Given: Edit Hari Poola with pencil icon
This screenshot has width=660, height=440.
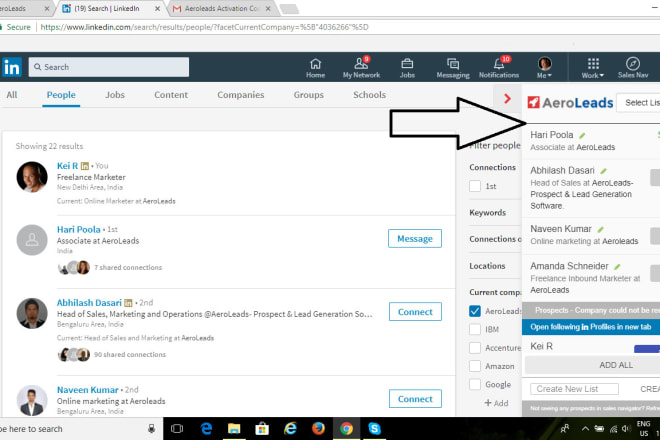Looking at the screenshot, I should 582,136.
